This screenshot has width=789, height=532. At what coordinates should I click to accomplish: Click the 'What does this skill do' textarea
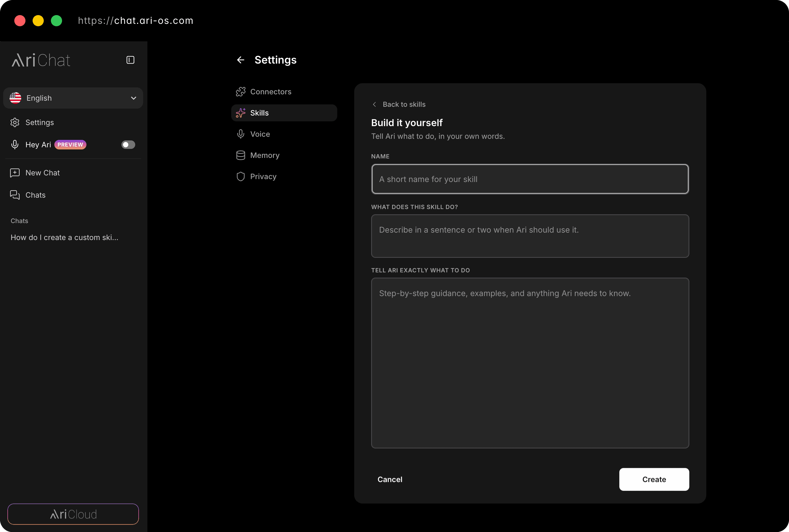[530, 236]
